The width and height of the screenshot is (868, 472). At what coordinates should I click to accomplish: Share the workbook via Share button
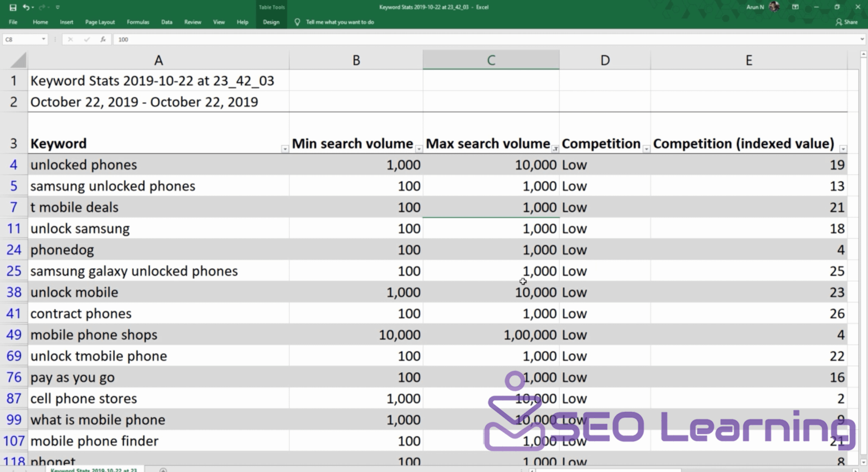[x=847, y=22]
